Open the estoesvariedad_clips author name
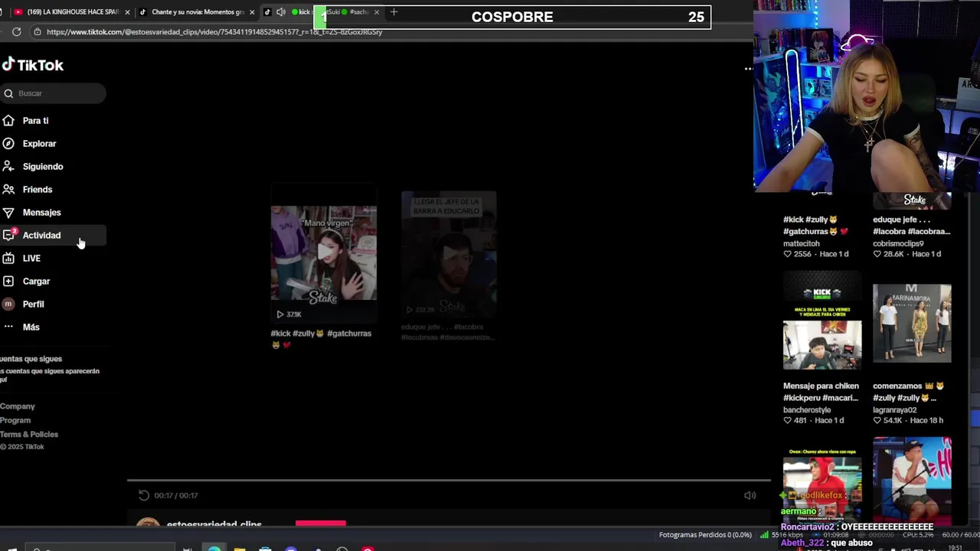Screen dimensions: 980x551 tap(214, 525)
